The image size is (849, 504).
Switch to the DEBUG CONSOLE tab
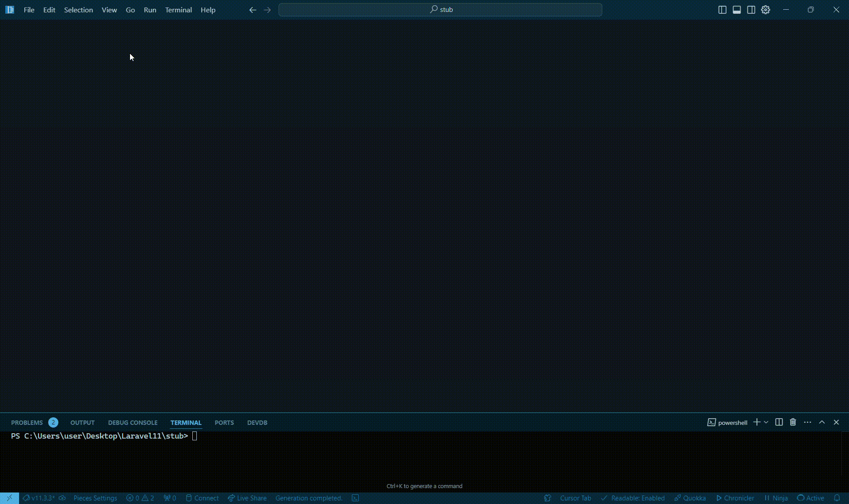(133, 423)
